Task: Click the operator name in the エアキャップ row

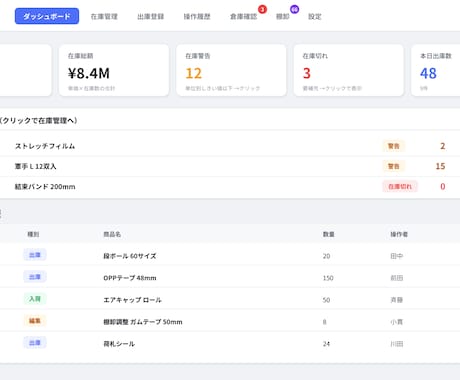Action: click(397, 300)
